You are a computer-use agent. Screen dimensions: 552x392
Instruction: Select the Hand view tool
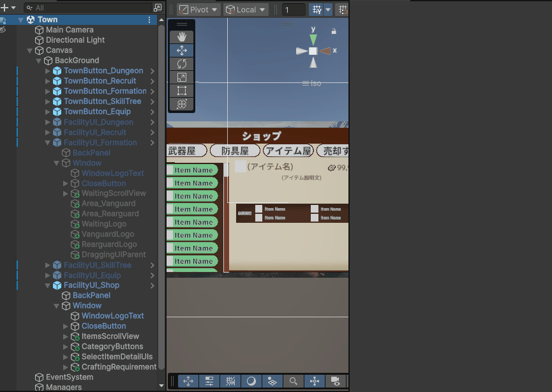click(181, 37)
